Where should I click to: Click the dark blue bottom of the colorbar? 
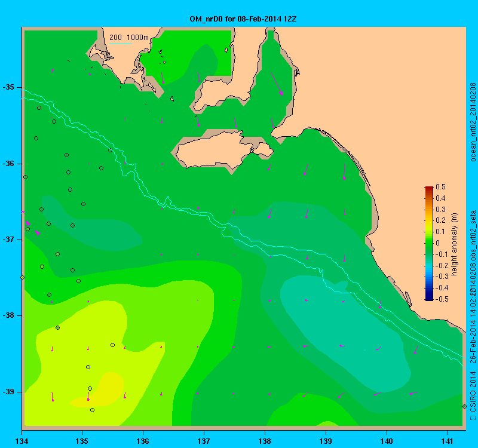[x=429, y=297]
